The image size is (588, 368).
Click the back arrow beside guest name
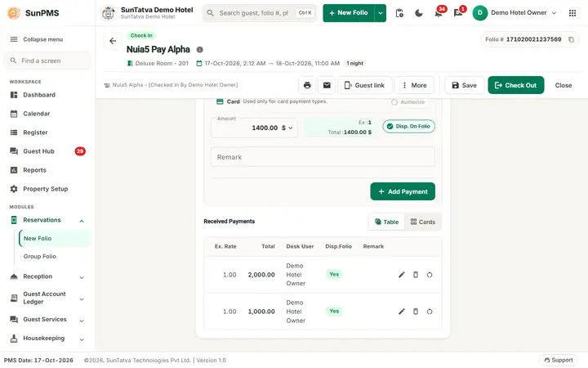(113, 41)
